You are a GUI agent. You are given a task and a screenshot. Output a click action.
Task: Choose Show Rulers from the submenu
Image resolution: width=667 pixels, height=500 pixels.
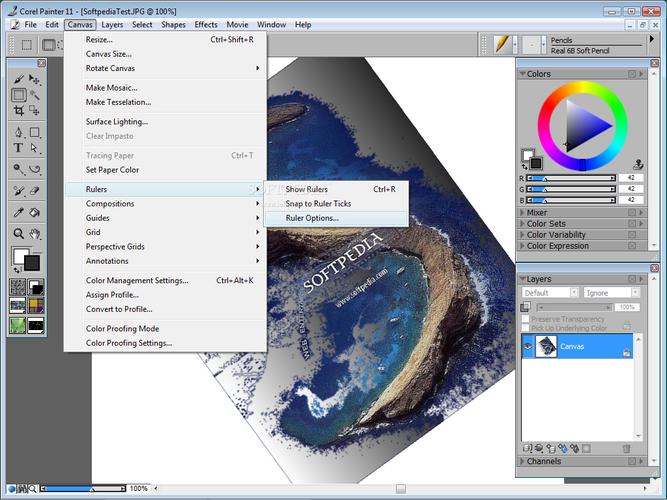336,189
